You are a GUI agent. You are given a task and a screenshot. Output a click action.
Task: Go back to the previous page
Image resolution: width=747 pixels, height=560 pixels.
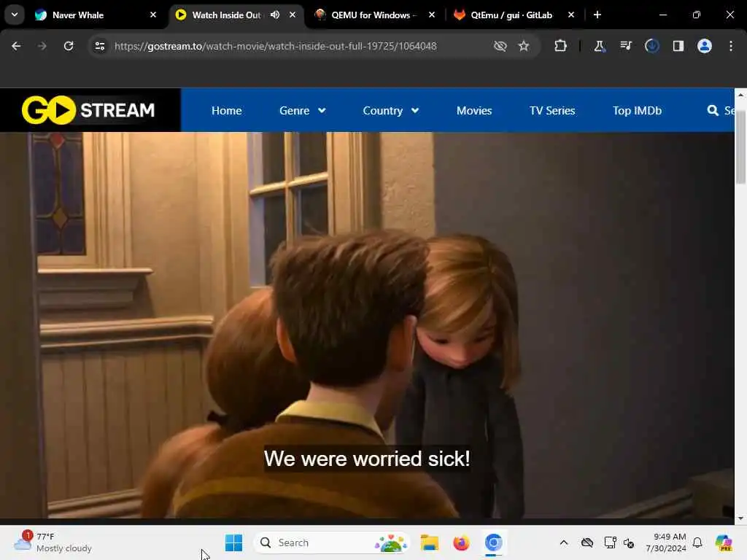pyautogui.click(x=16, y=46)
